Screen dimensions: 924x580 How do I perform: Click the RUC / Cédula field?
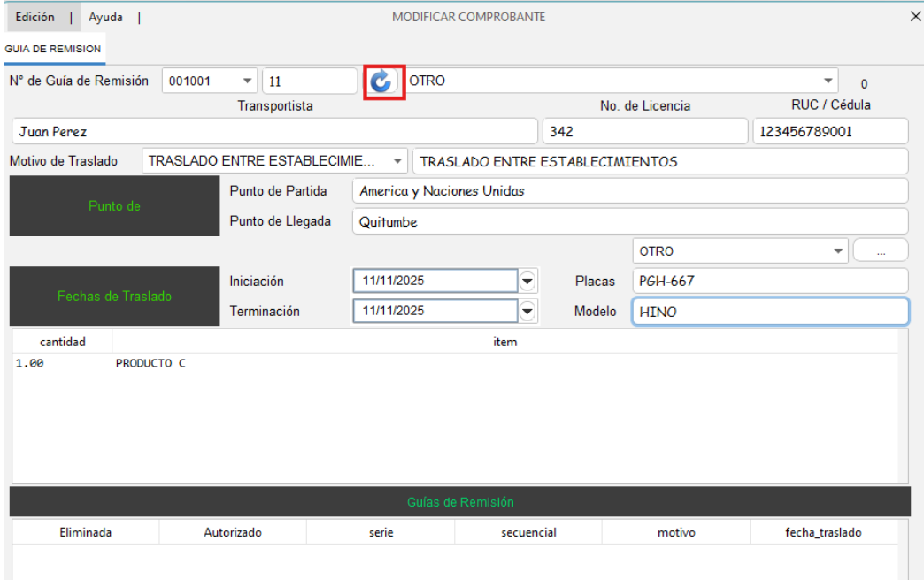pyautogui.click(x=829, y=132)
